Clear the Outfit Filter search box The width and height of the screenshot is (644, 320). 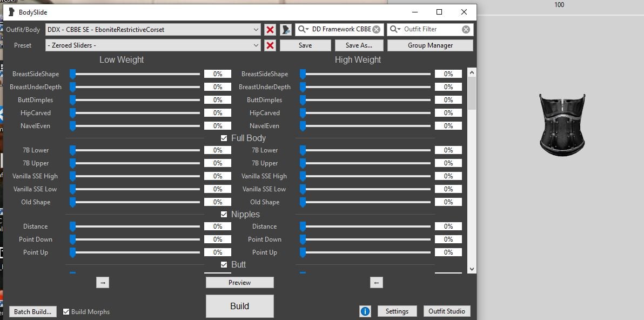click(x=466, y=30)
